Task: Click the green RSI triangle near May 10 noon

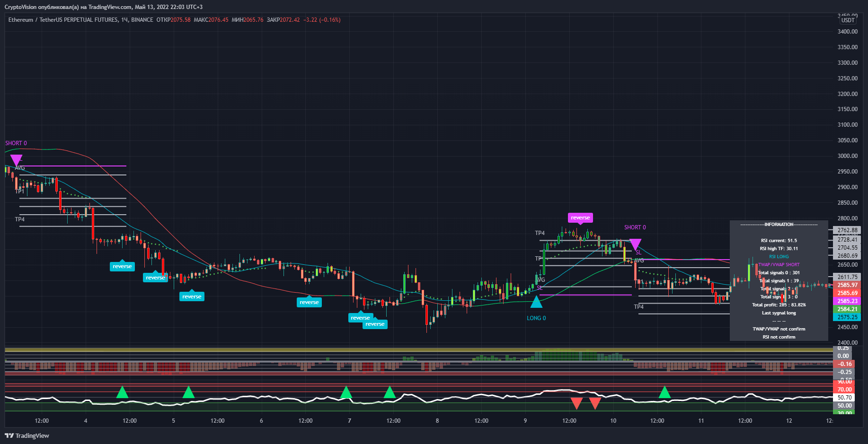Action: (x=664, y=392)
